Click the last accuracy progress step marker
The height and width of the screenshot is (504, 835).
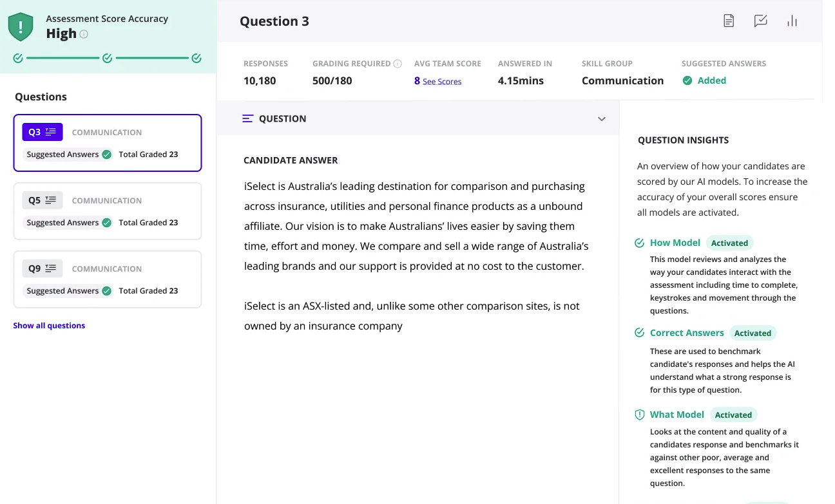tap(197, 59)
